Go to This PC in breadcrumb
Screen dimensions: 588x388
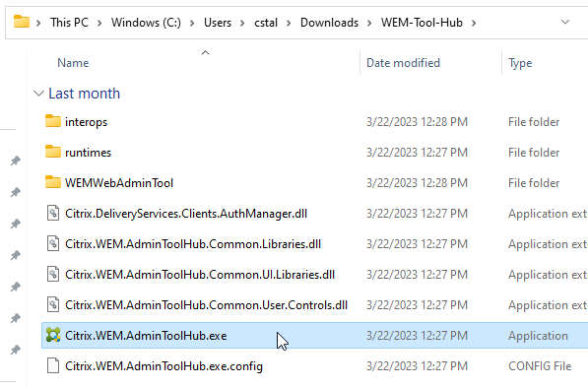pos(69,23)
